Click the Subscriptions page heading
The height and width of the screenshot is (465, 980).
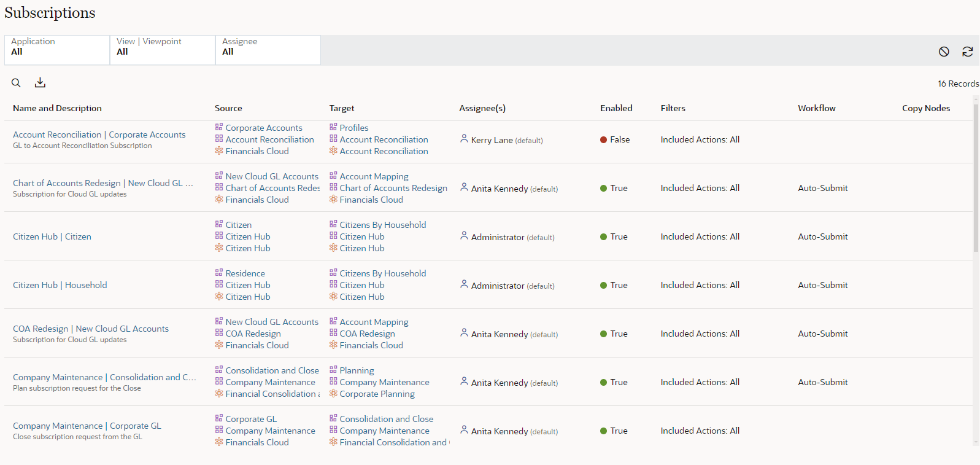click(50, 13)
